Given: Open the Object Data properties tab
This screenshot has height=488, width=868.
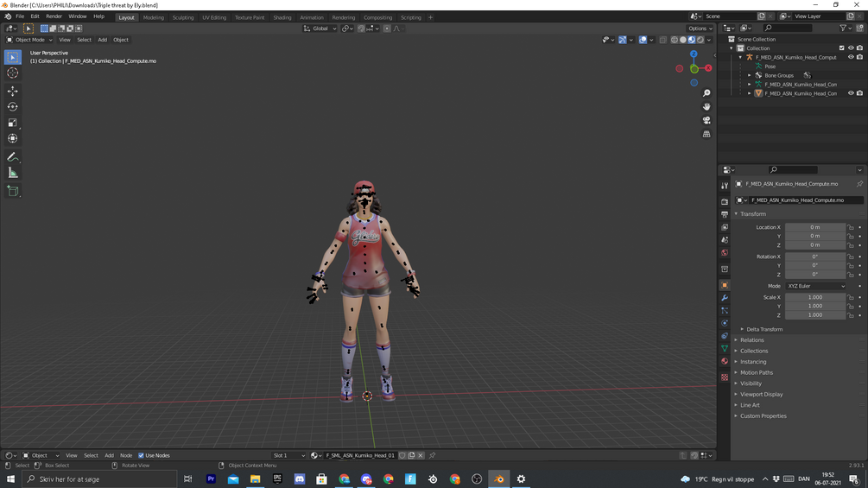Looking at the screenshot, I should click(x=725, y=349).
